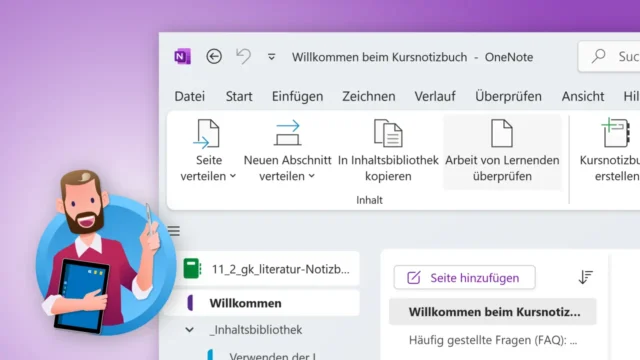The height and width of the screenshot is (360, 640).
Task: Click the Neuen Abschnitt verteilen icon
Action: [288, 133]
